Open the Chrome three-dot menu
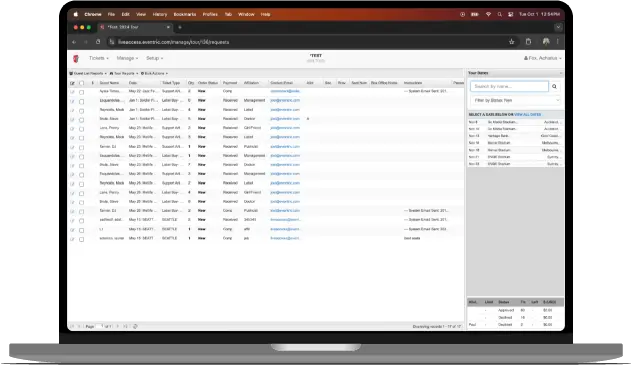632x366 pixels. point(558,42)
